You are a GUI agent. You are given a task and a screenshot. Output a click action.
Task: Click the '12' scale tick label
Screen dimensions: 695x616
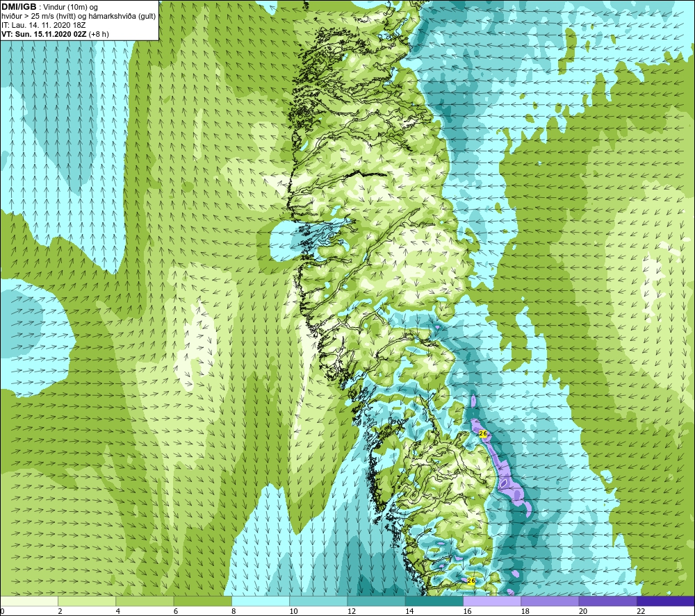click(x=352, y=611)
